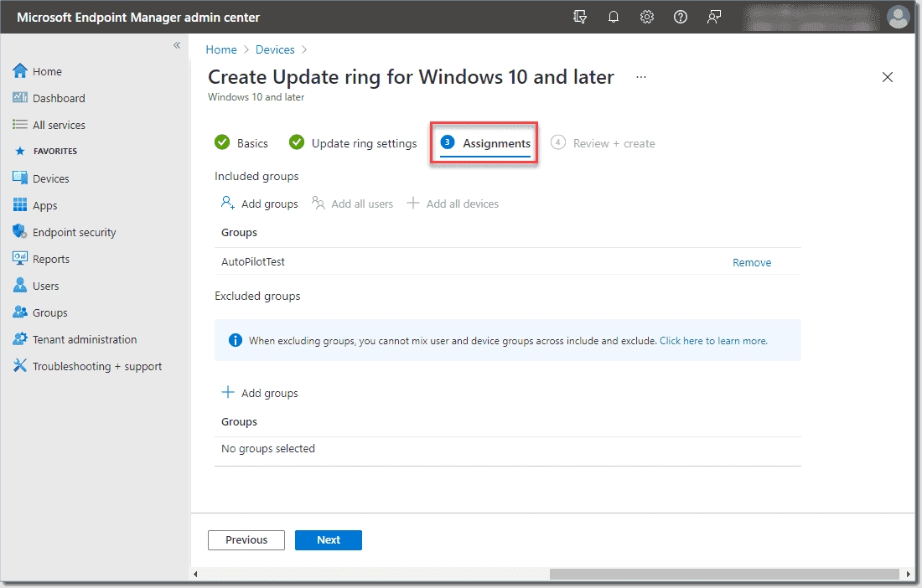This screenshot has height=588, width=922.
Task: Open the feedback icon in header
Action: click(714, 17)
